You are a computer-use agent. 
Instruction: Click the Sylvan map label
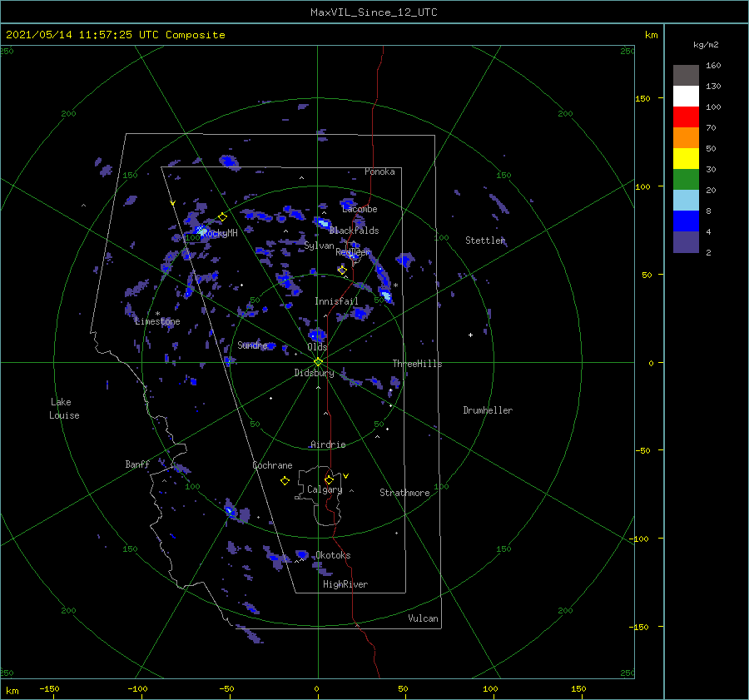pos(319,246)
